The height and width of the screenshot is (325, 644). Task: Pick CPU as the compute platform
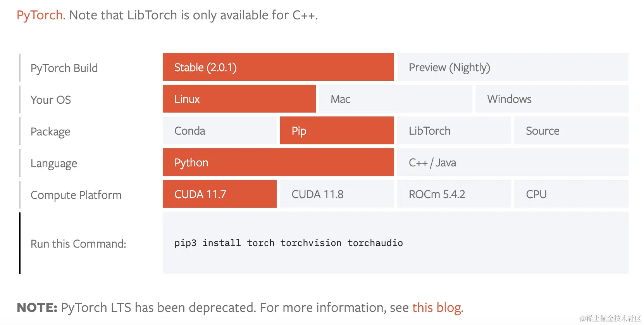coord(571,194)
